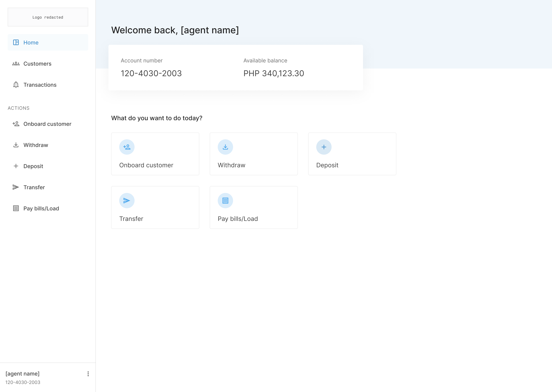The height and width of the screenshot is (392, 552).
Task: Open Transfer from the sidebar Actions
Action: [34, 187]
